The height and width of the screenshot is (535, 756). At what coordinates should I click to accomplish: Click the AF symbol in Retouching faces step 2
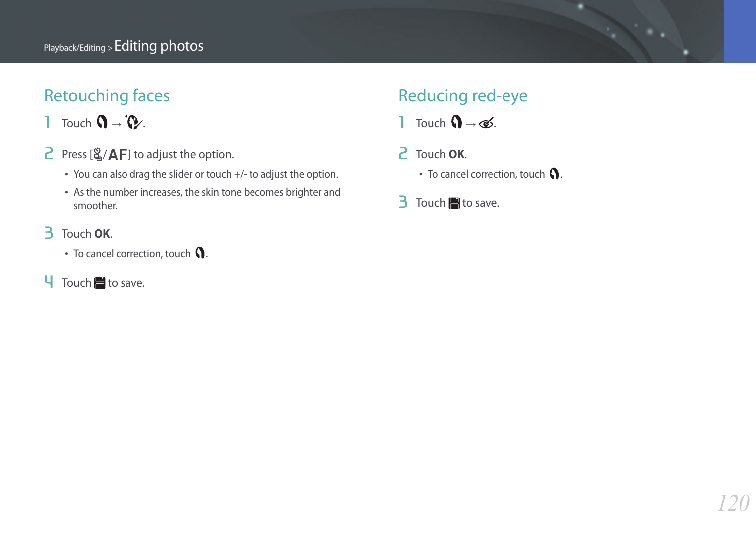118,155
